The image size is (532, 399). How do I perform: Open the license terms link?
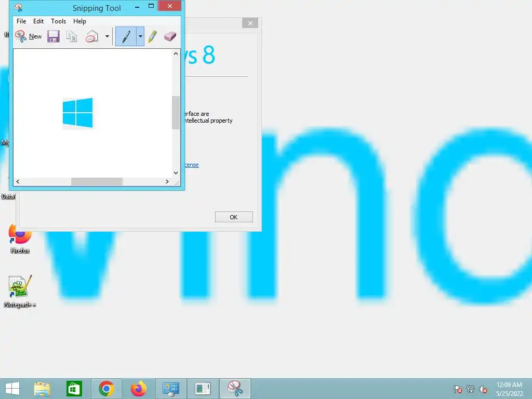coord(192,165)
